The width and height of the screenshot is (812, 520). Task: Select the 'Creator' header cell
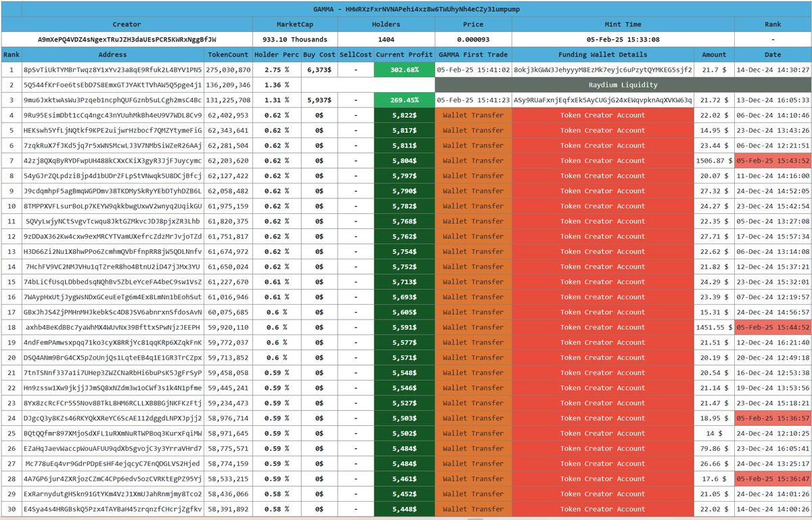(x=127, y=24)
